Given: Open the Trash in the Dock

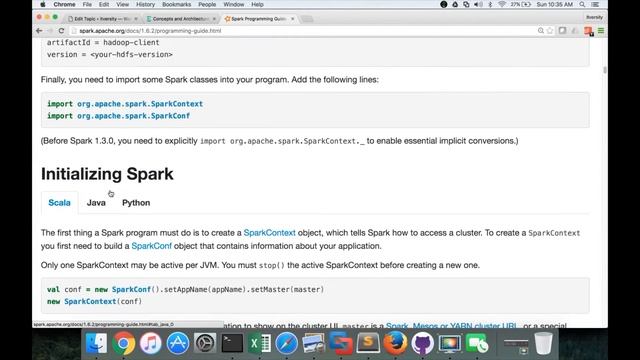Looking at the screenshot, I should (544, 343).
